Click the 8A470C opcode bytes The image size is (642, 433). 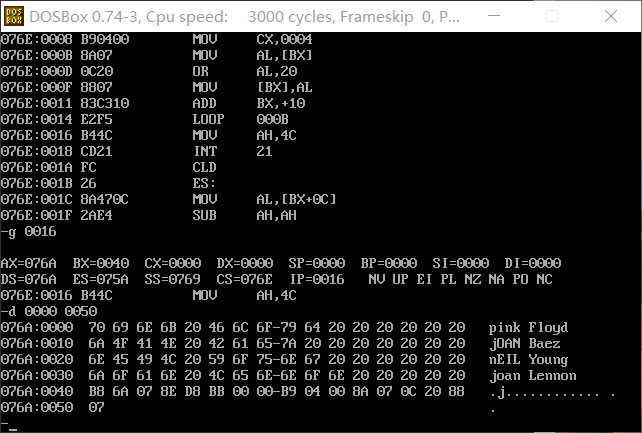[x=105, y=199]
